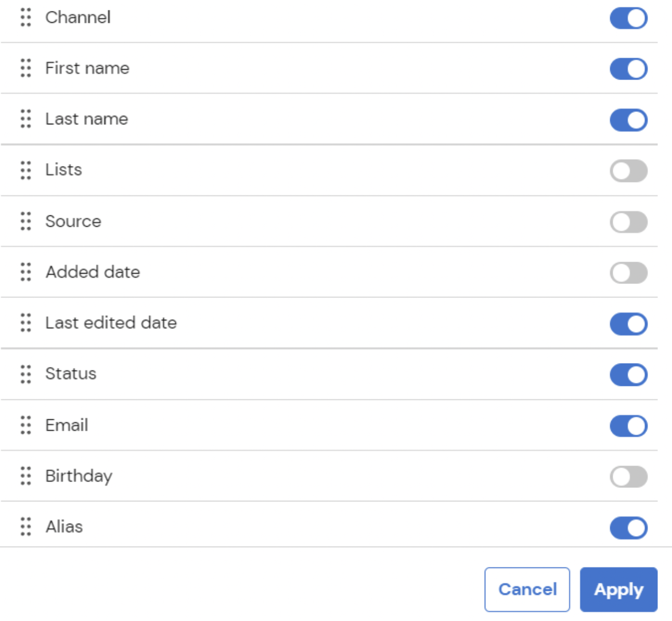The height and width of the screenshot is (621, 672).
Task: Enable the Birthday column toggle
Action: tap(628, 476)
